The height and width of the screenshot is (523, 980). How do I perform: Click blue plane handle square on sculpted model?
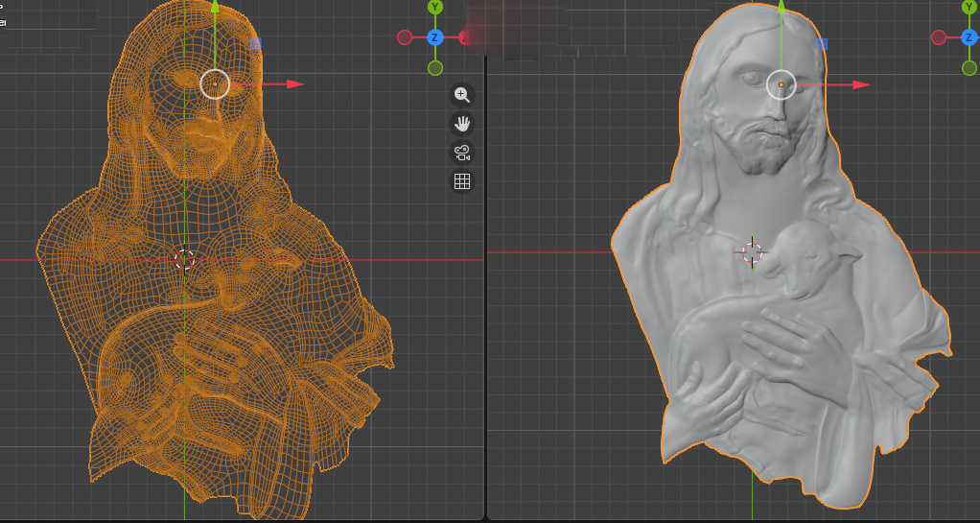pos(822,43)
